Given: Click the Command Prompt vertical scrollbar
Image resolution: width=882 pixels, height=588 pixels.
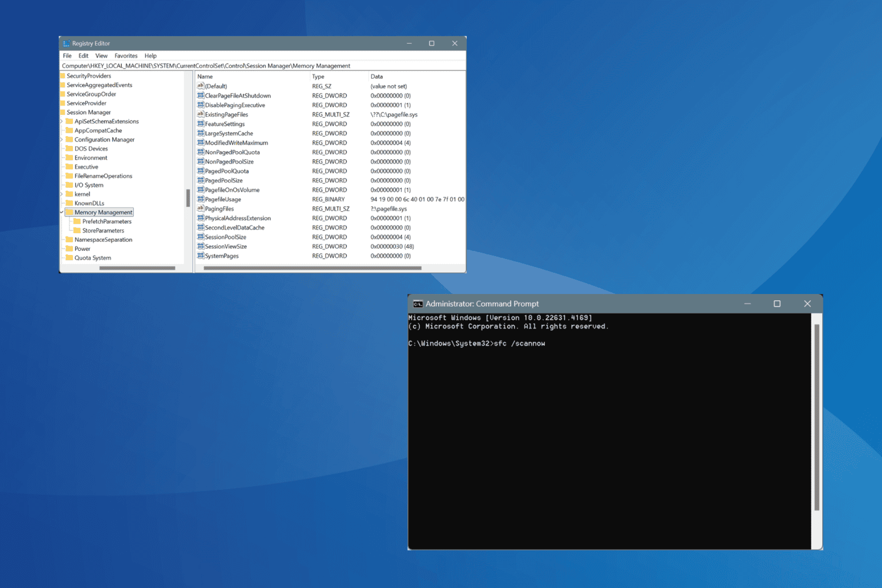Looking at the screenshot, I should coord(817,417).
